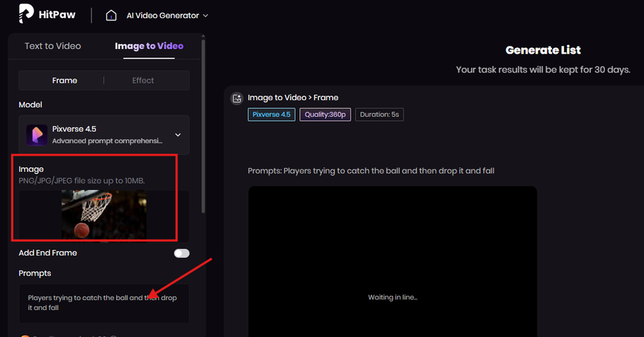Select the Image to Video tab
The image size is (644, 337).
[x=149, y=46]
